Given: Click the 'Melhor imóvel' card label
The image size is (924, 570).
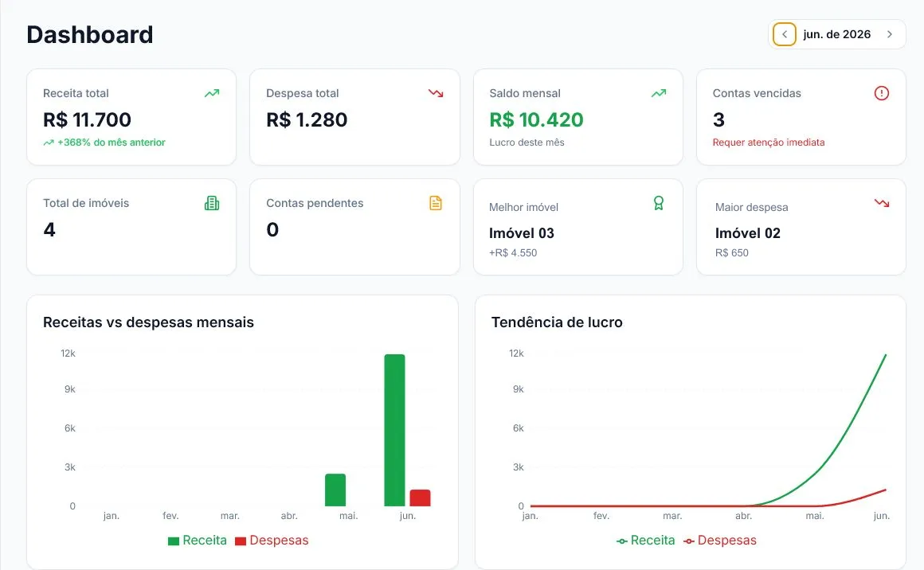Looking at the screenshot, I should tap(523, 207).
